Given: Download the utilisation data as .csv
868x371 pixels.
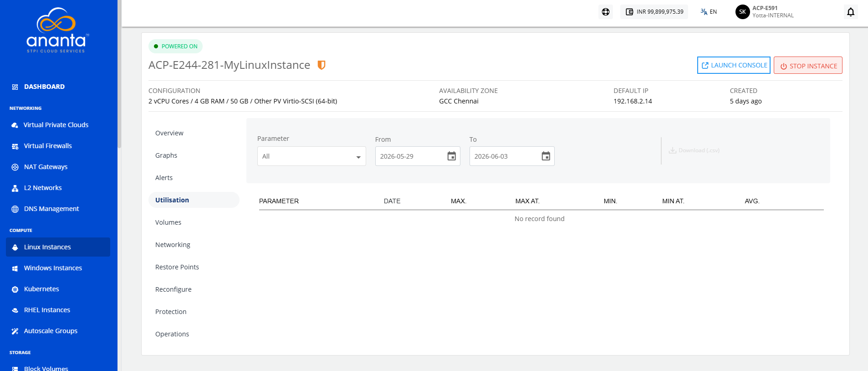Looking at the screenshot, I should 694,150.
